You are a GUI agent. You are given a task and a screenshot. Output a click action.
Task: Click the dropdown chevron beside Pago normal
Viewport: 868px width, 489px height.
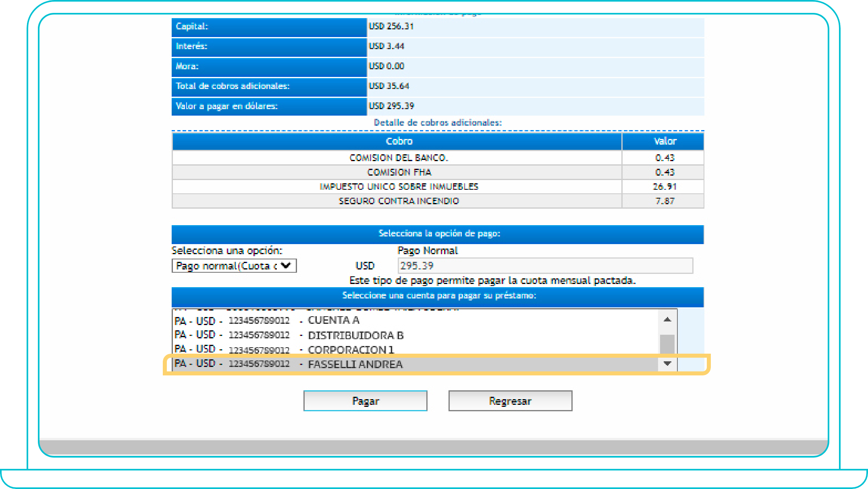(x=286, y=265)
